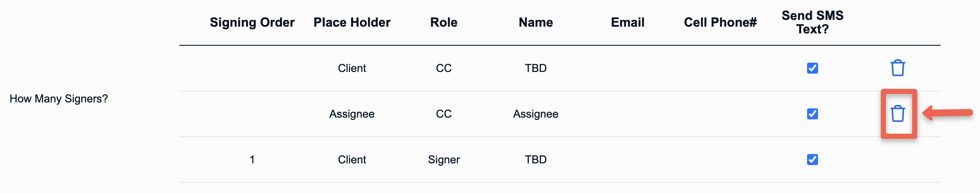Select the Signer role cell
This screenshot has height=193, width=980.
click(x=444, y=160)
